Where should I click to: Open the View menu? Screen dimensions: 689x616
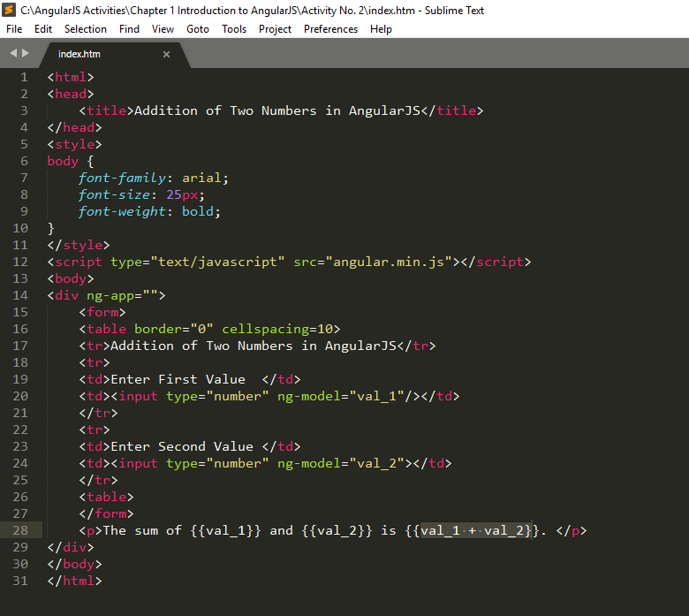(163, 29)
